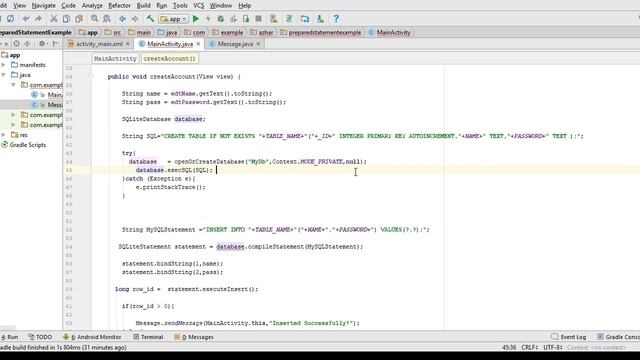Close the Message.java tab

click(x=258, y=44)
